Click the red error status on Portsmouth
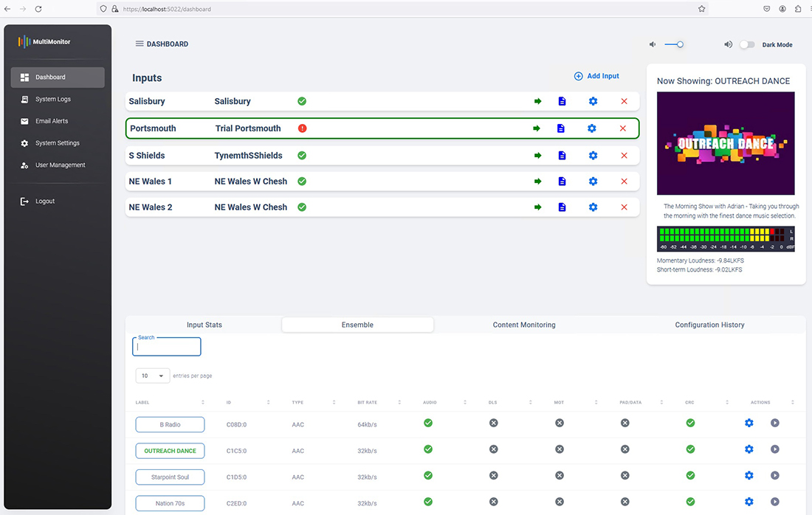 coord(302,128)
